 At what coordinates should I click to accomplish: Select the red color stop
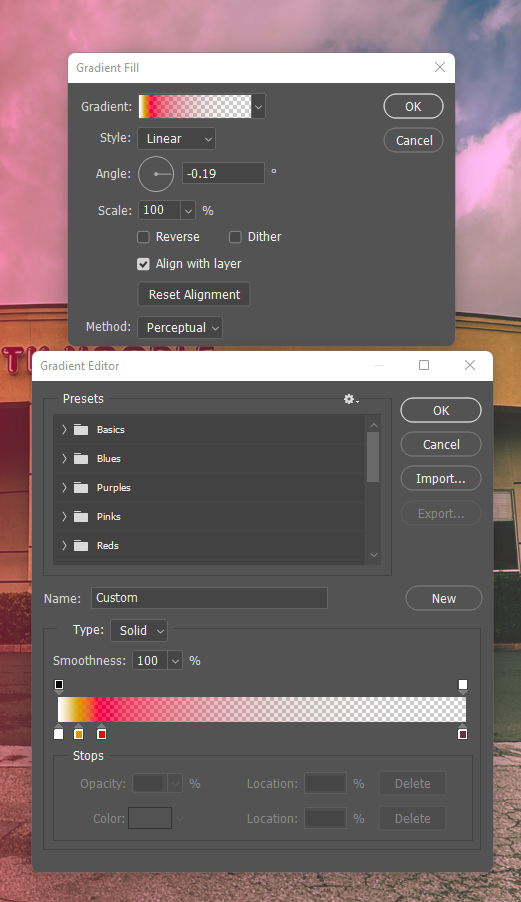click(102, 733)
